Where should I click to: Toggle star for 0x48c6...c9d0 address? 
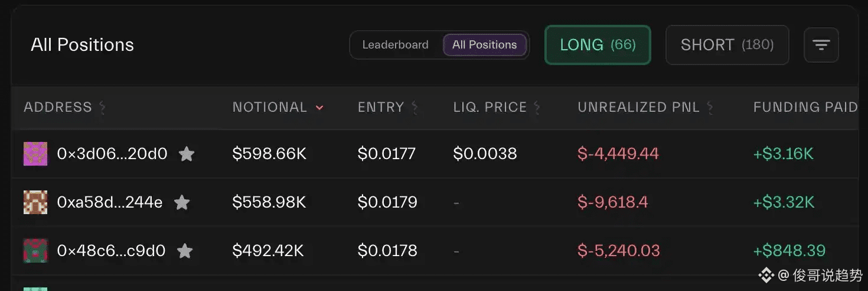185,251
